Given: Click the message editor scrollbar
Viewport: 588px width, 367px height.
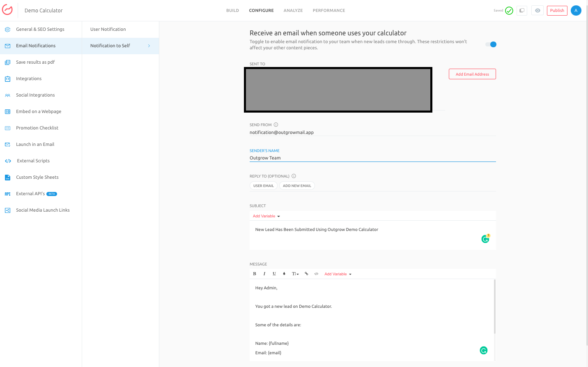Looking at the screenshot, I should coord(495,306).
